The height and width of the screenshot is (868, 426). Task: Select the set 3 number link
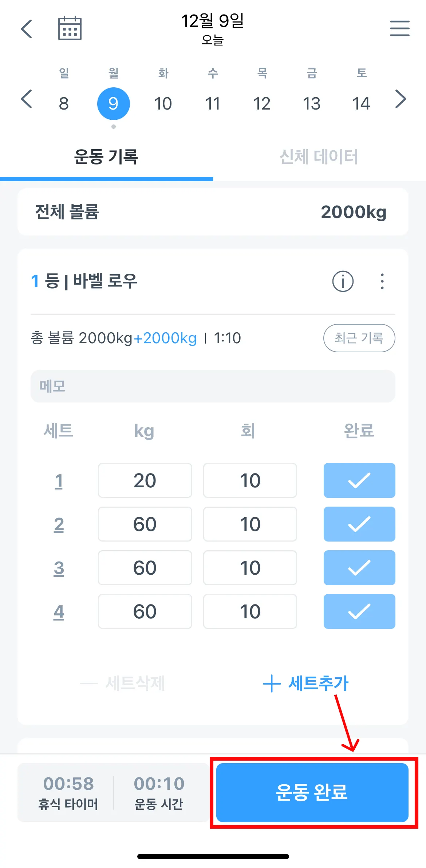tap(59, 568)
